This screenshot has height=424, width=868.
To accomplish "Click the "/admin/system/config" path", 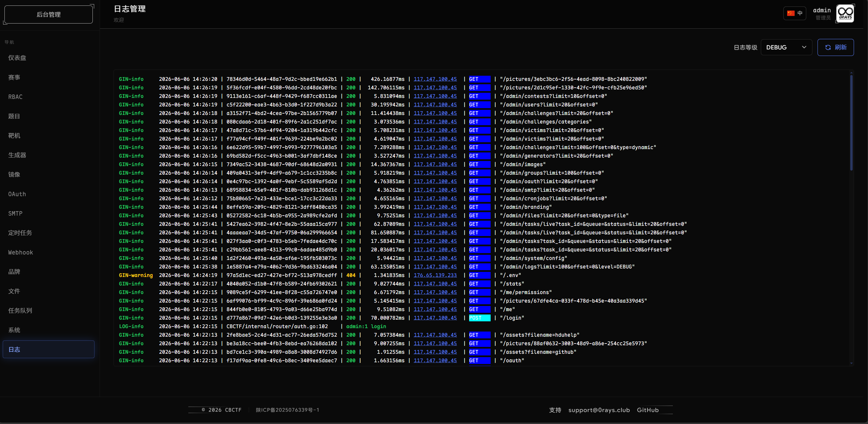I will (x=533, y=258).
